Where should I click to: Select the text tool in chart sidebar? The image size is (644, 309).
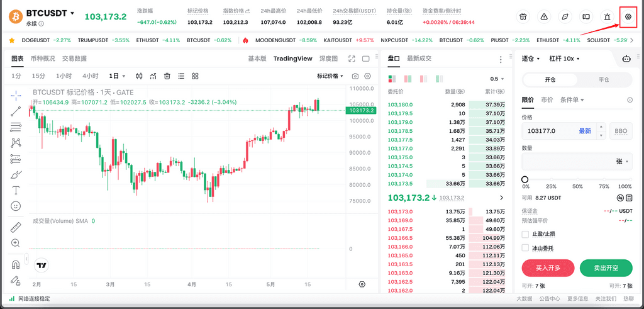point(16,190)
